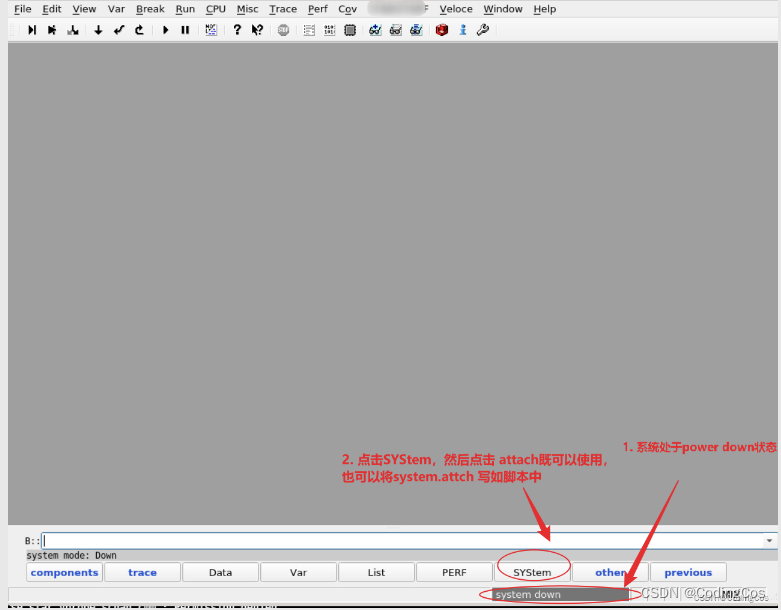Open the Edit menu
Image resolution: width=781 pixels, height=610 pixels.
point(52,9)
